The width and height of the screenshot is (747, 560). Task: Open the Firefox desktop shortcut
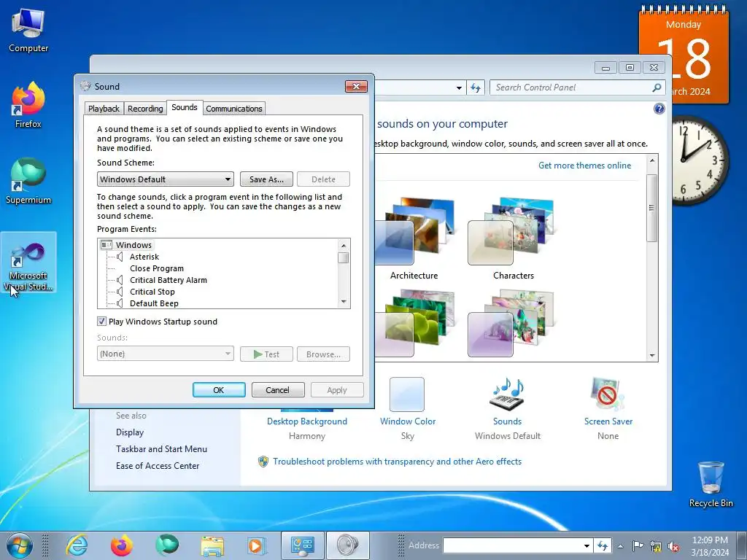pos(28,105)
